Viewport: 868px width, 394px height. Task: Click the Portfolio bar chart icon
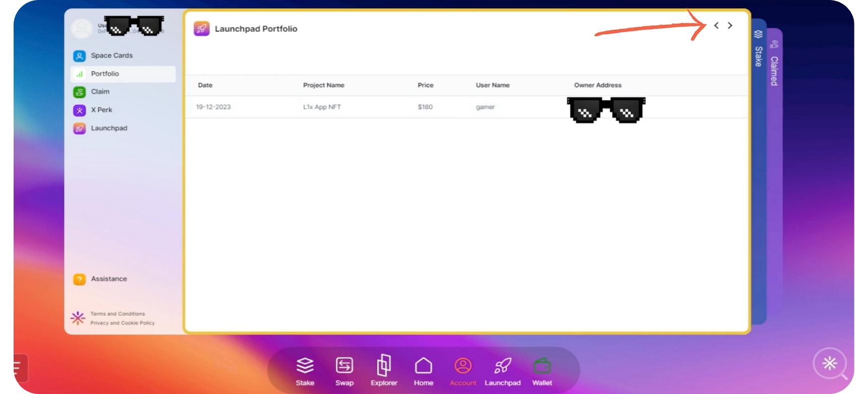79,74
